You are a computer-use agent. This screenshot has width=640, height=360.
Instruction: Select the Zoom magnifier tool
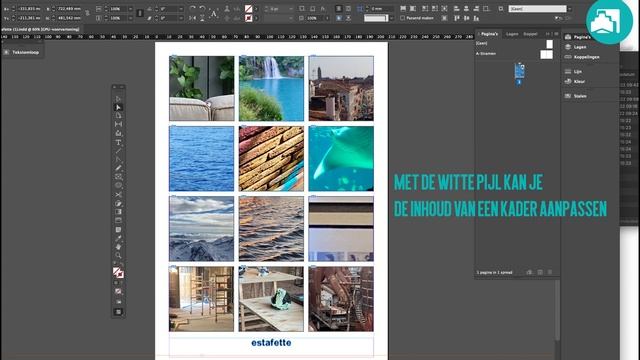[118, 256]
